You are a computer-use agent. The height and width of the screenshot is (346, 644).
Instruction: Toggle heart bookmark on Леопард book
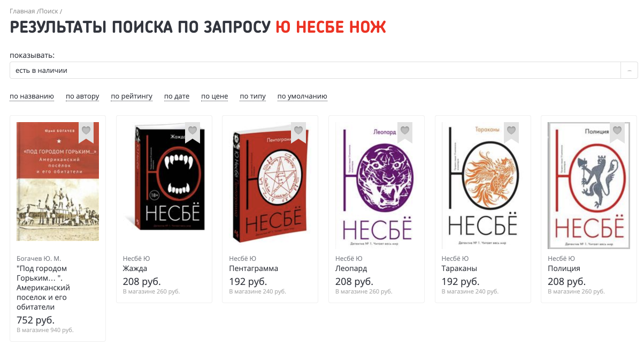pyautogui.click(x=405, y=132)
